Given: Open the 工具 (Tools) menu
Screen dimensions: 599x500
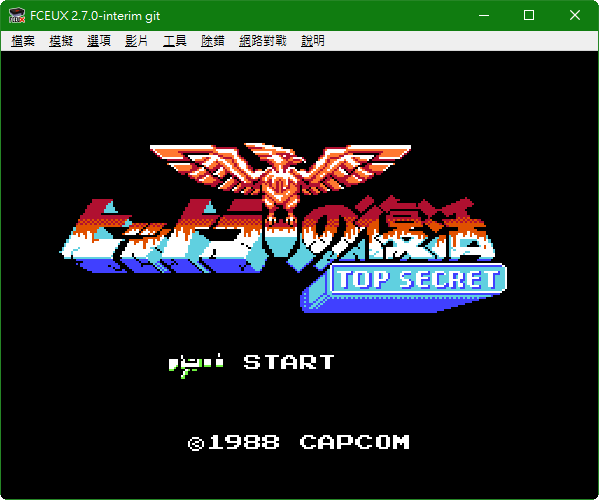Looking at the screenshot, I should coord(175,41).
